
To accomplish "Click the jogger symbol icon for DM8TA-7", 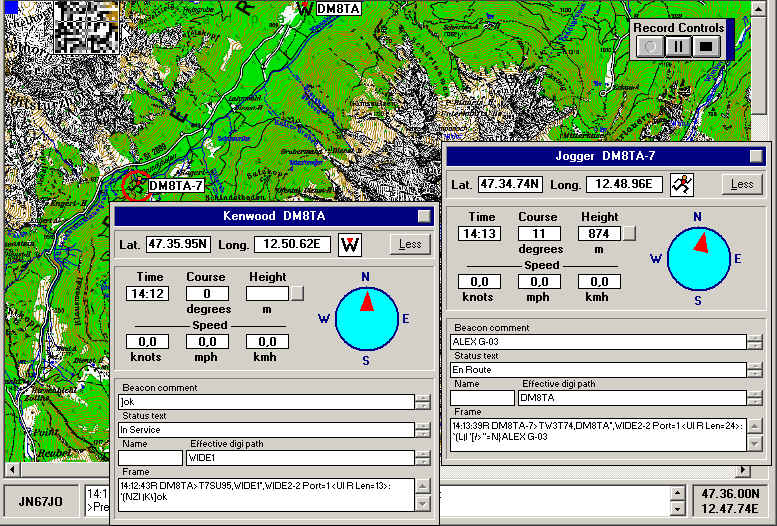I will 681,184.
